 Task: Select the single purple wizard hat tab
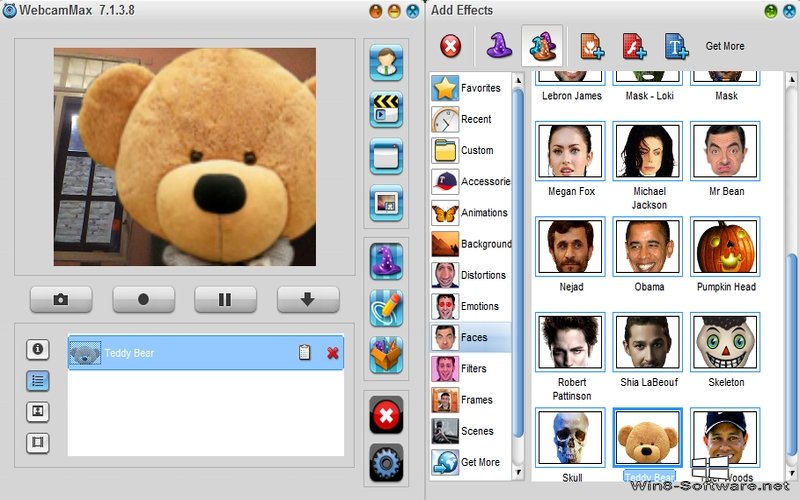tap(498, 46)
